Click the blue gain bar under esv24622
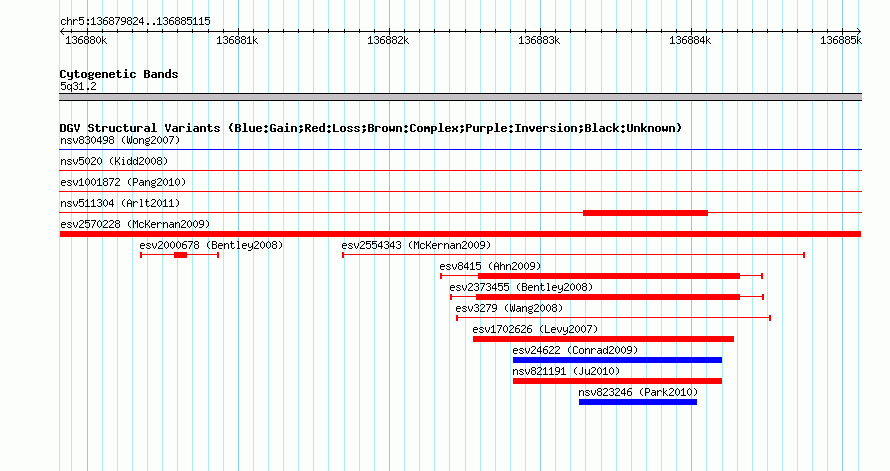 click(x=618, y=360)
